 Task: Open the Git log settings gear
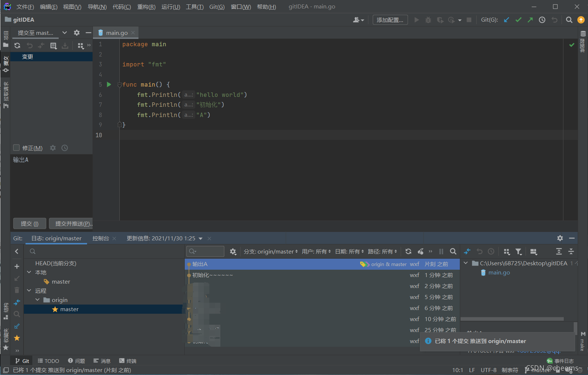tap(233, 251)
